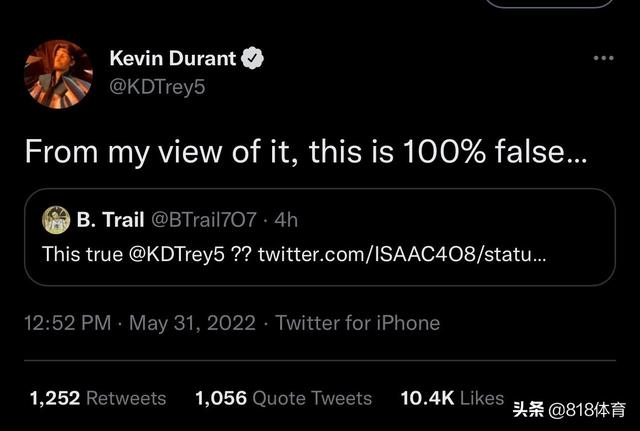Screen dimensions: 640x431
Task: Open the B. Trail author name
Action: pos(110,219)
